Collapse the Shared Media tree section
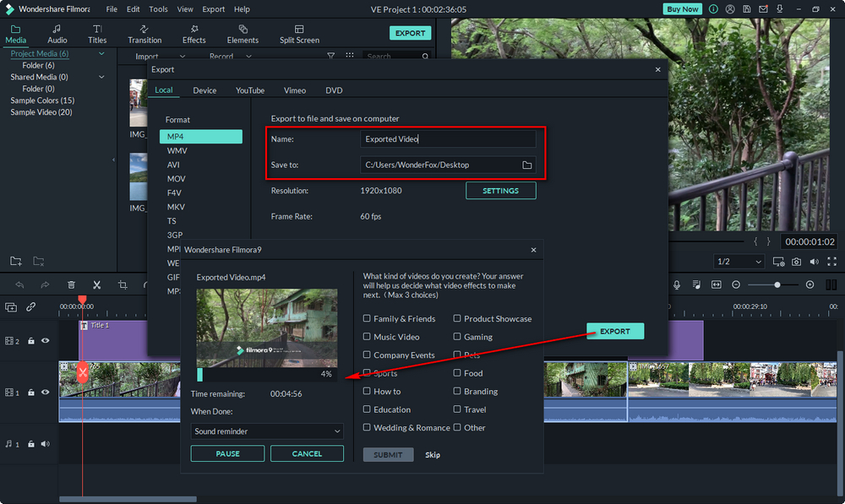Image resolution: width=845 pixels, height=504 pixels. tap(101, 77)
